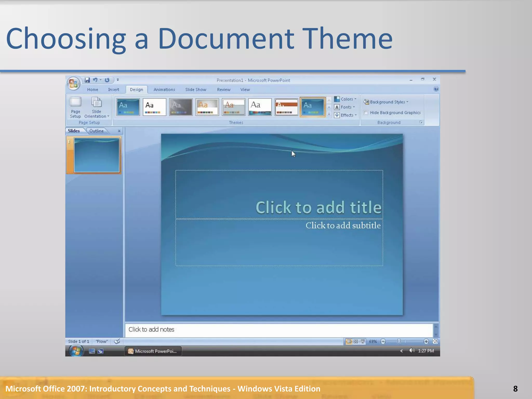532x399 pixels.
Task: Click the "Flow" theme name in status bar
Action: click(x=102, y=341)
